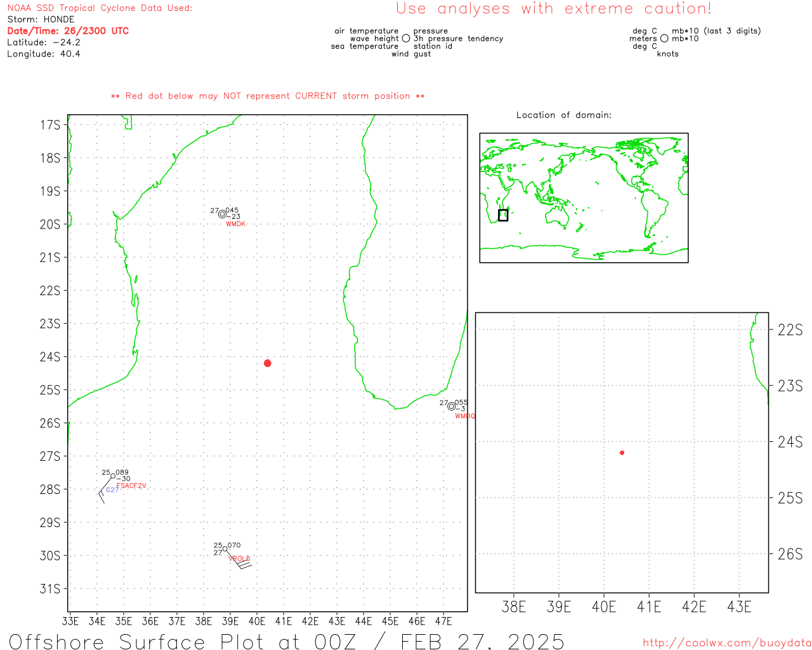Click the '-30' tendency value near FSACF2V
Viewport: 812px width, 650px height.
(124, 479)
